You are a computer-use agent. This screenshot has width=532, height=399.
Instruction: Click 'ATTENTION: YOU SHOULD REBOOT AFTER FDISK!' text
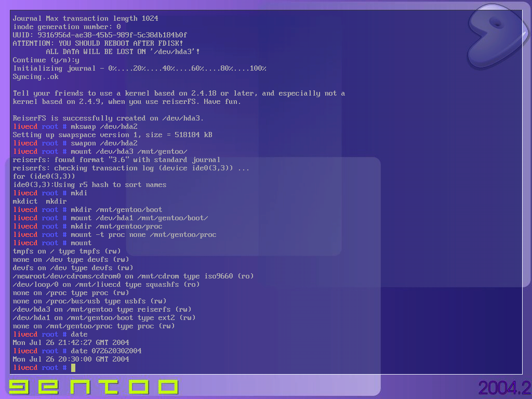[x=98, y=44]
